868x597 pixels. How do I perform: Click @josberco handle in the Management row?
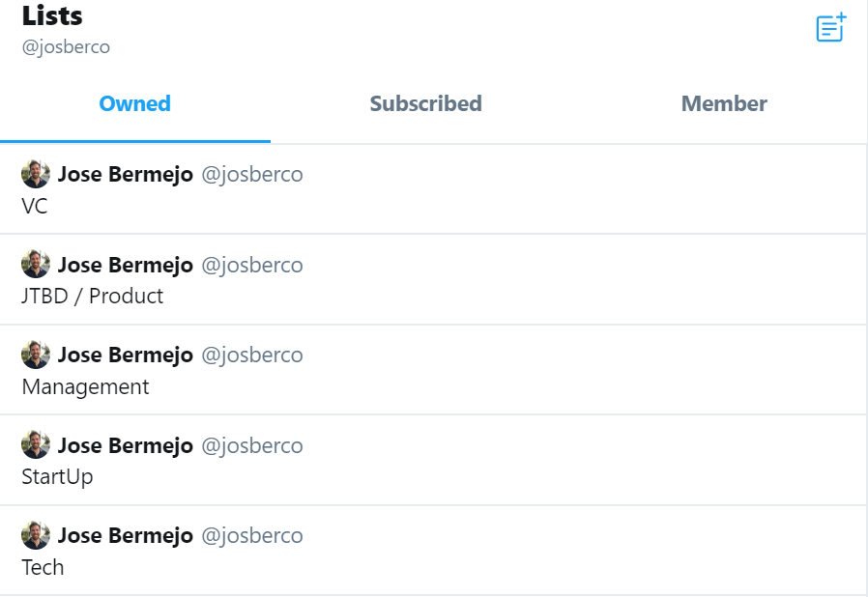click(x=251, y=355)
